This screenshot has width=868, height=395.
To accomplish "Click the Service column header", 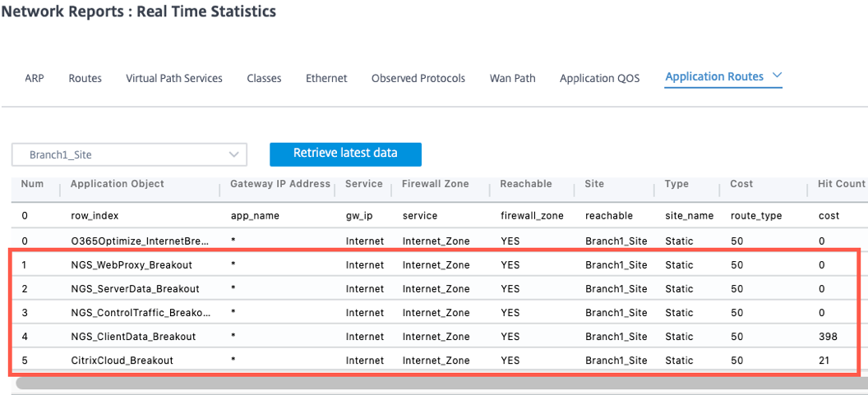I will (363, 184).
